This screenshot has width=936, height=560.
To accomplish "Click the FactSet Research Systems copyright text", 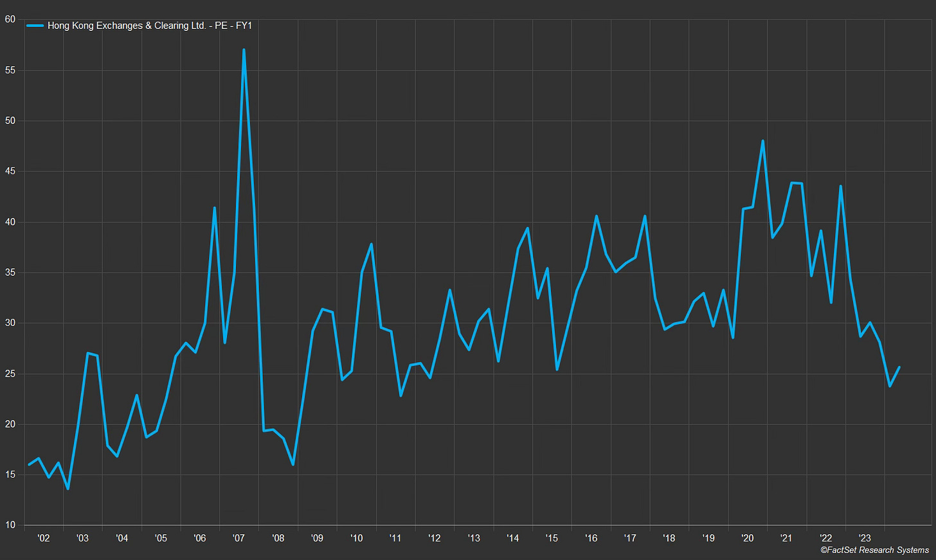I will [x=874, y=550].
